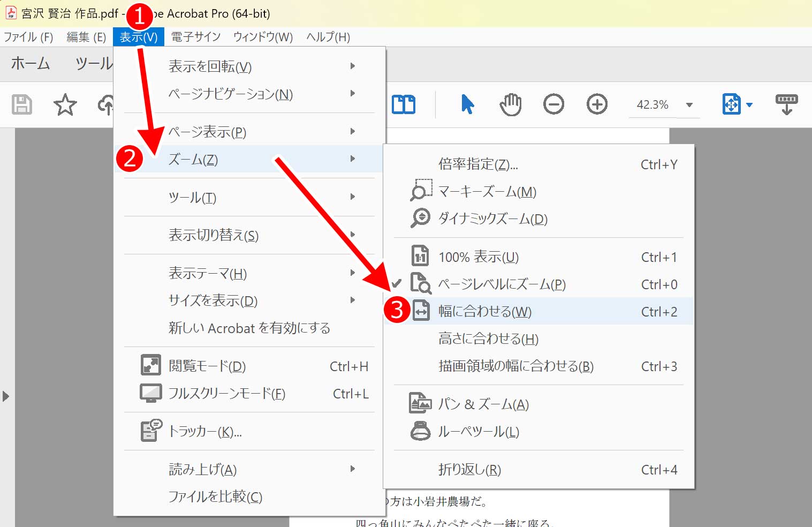Start フルスクリーンモード(F) full screen mode
The image size is (812, 527).
[x=249, y=393]
